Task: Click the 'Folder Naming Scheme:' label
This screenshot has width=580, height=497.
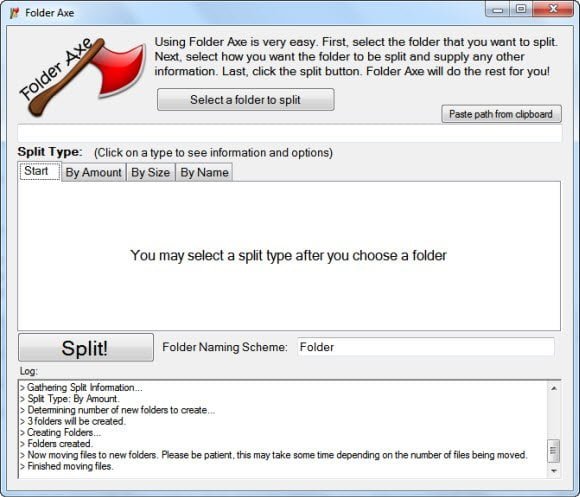Action: [225, 347]
